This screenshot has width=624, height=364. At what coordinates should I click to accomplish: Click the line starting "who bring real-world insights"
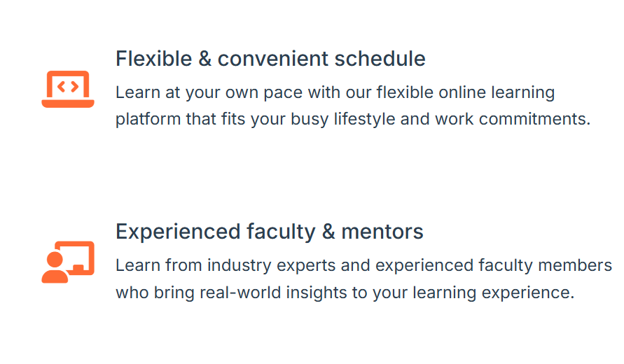click(x=345, y=293)
